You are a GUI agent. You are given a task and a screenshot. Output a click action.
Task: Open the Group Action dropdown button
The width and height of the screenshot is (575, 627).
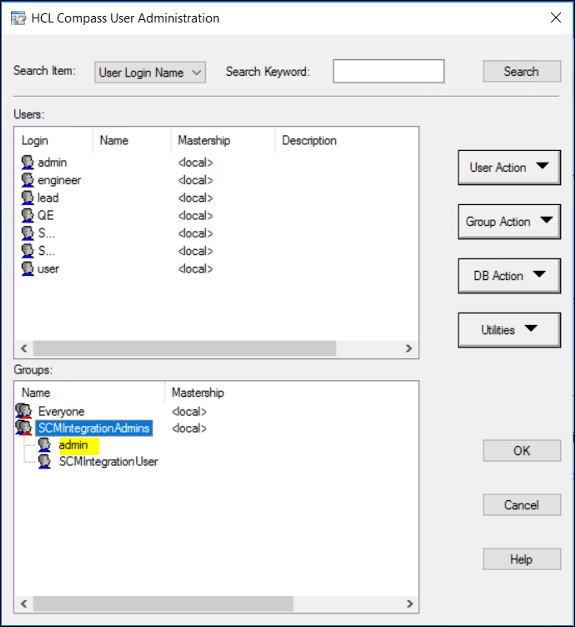click(509, 222)
